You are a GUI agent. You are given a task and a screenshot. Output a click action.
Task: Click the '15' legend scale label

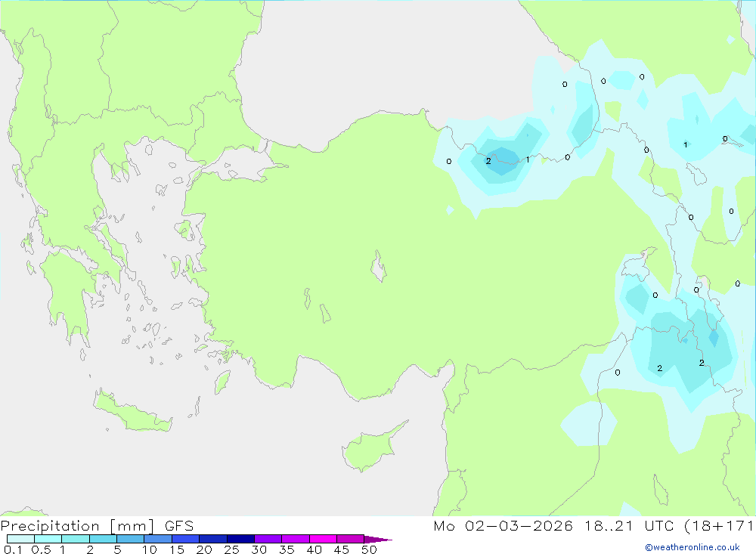[x=177, y=549]
